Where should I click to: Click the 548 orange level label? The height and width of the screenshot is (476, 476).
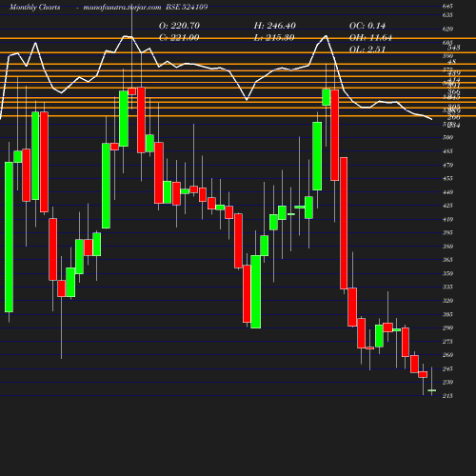454,48
